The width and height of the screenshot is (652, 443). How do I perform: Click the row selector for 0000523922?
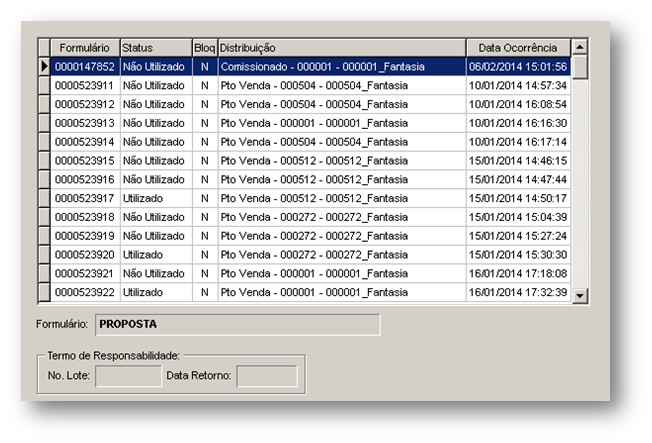point(44,292)
